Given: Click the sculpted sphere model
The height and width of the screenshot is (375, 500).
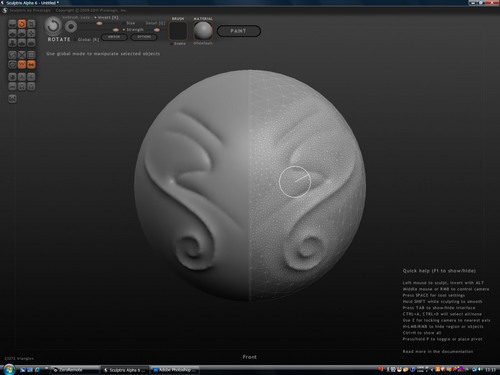Looking at the screenshot, I should [250, 185].
